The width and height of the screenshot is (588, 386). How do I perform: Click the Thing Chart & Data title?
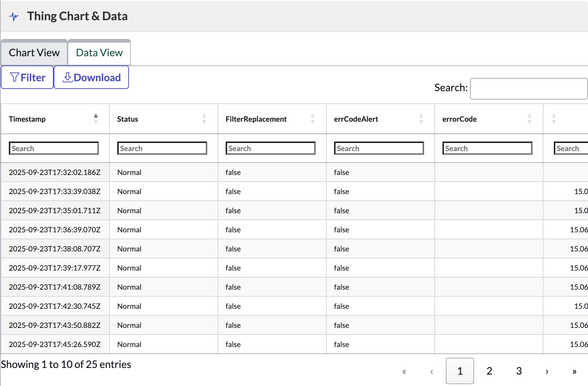[78, 16]
